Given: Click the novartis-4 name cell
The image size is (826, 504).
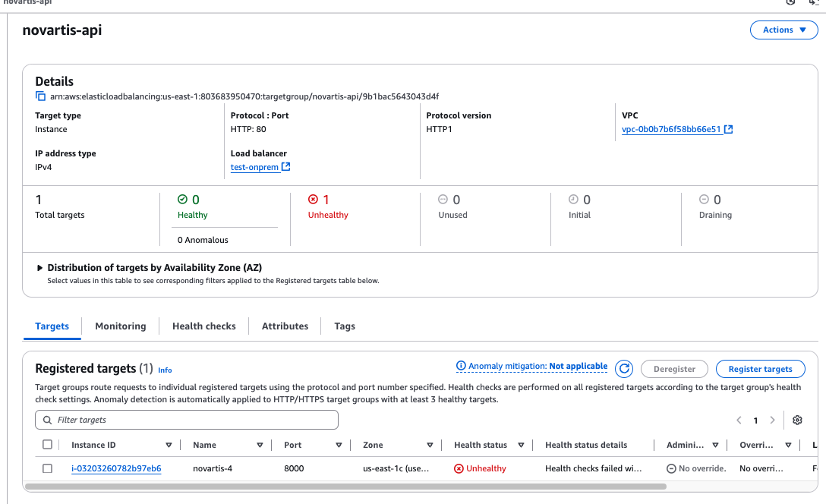Looking at the screenshot, I should click(x=213, y=468).
